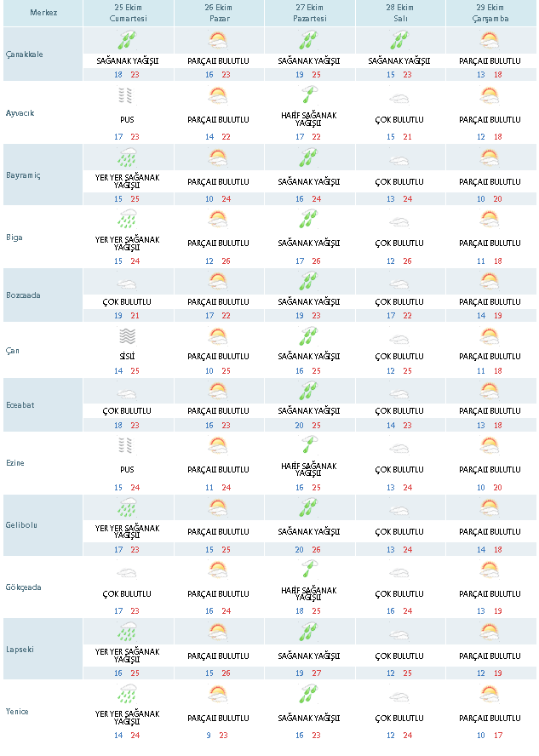Click the 25 Ekim Cumartesi column header

pos(128,13)
